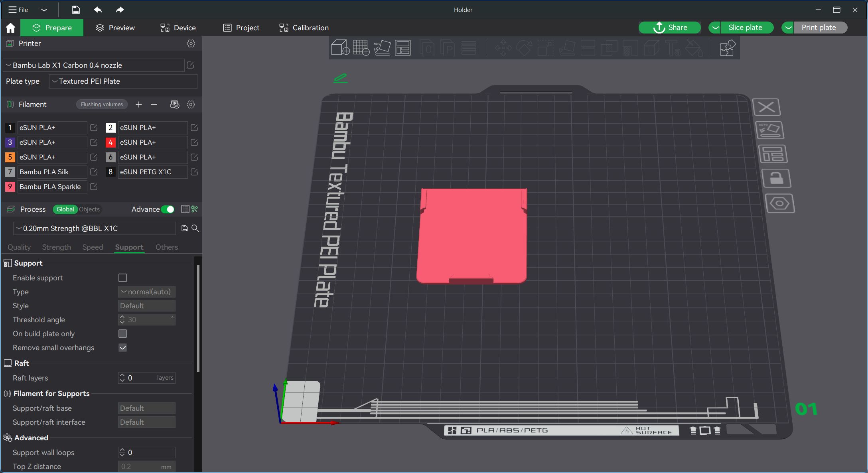Open the Calibration tab
The width and height of the screenshot is (868, 473).
click(304, 28)
